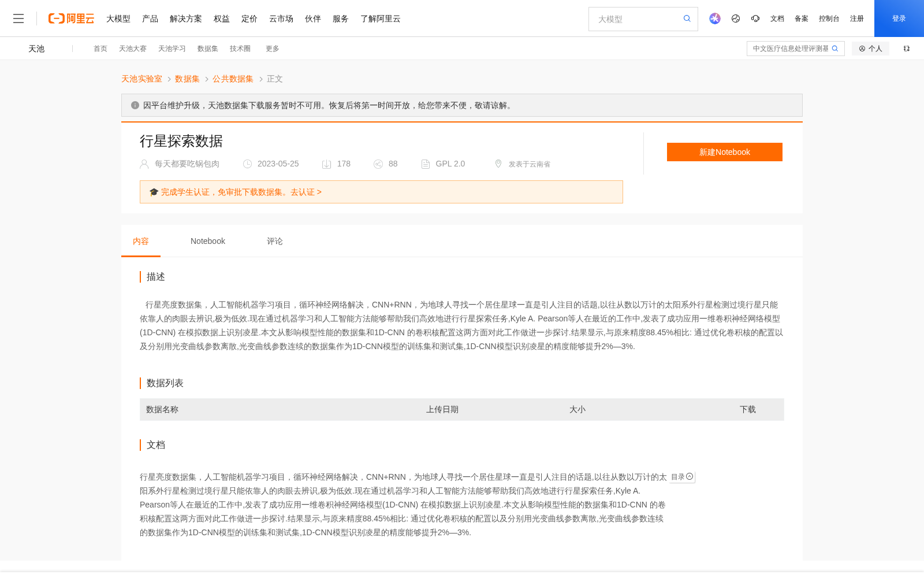Click the Alibaba Cloud logo
Image resolution: width=924 pixels, height=578 pixels.
tap(71, 18)
